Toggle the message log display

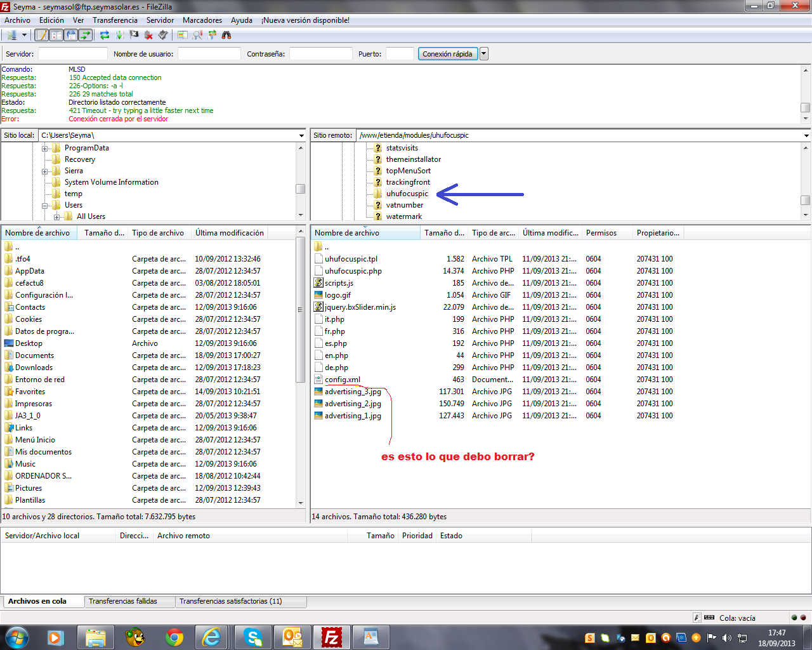[x=41, y=36]
